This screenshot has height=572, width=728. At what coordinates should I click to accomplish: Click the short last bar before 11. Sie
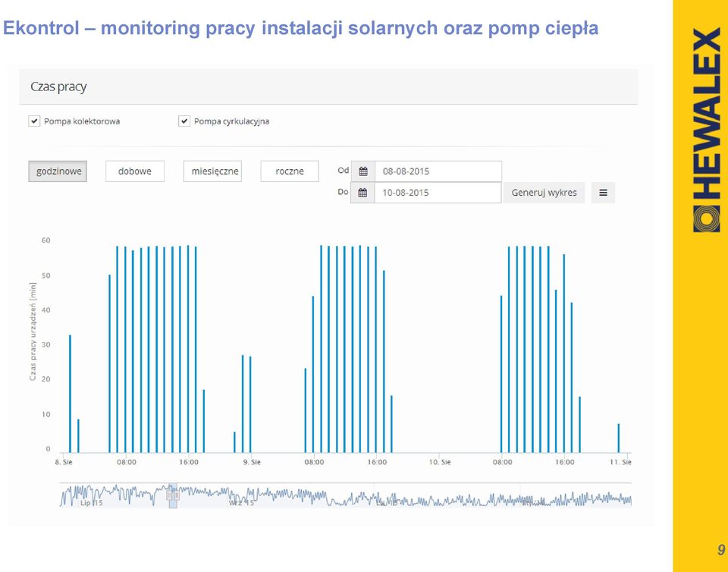619,438
